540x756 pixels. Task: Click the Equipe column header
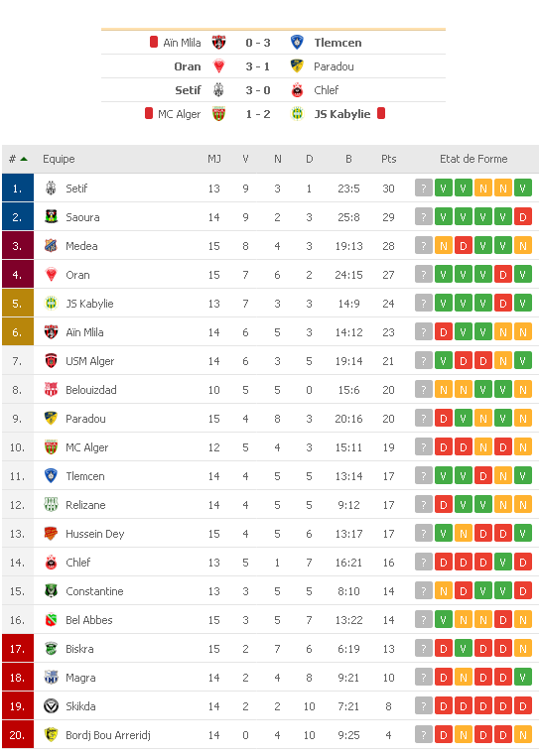59,159
